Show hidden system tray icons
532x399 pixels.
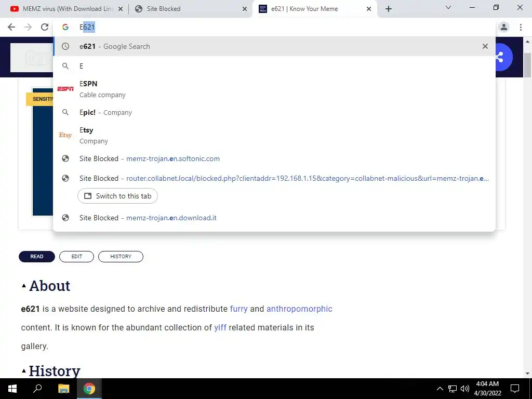(440, 389)
